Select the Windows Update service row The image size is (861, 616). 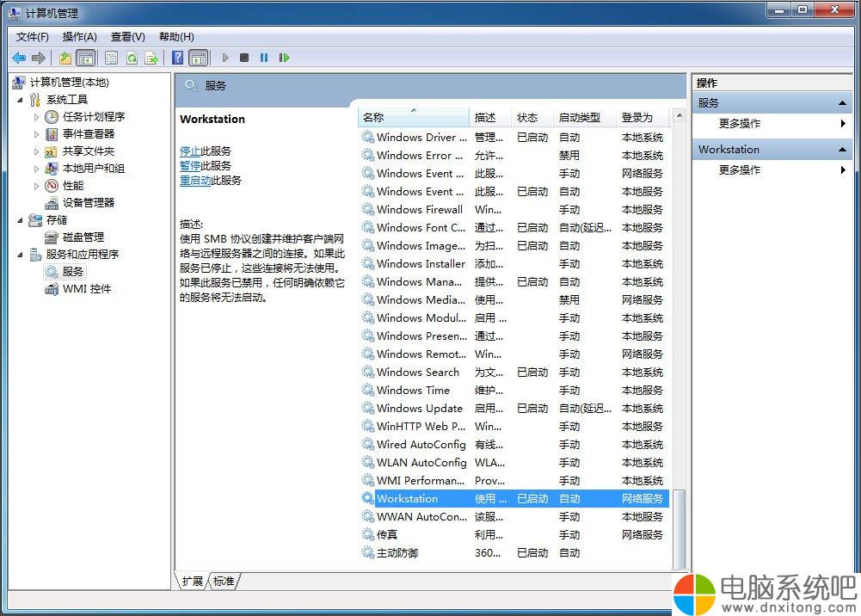click(x=514, y=409)
